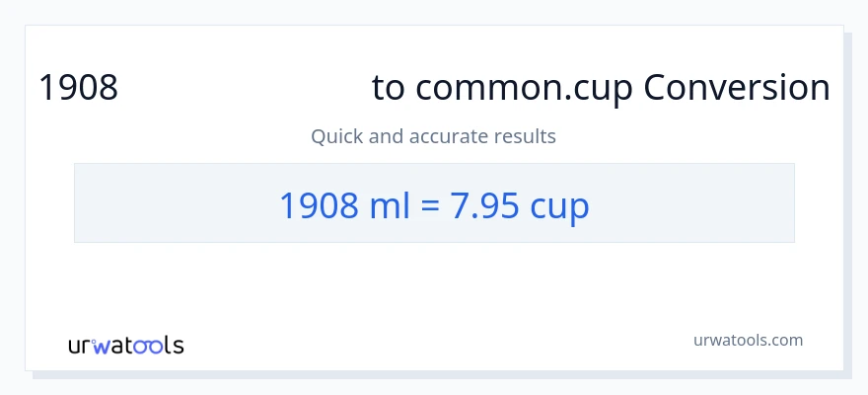The width and height of the screenshot is (868, 395).
Task: Click the "ls" letters ending the logo
Action: (x=174, y=346)
